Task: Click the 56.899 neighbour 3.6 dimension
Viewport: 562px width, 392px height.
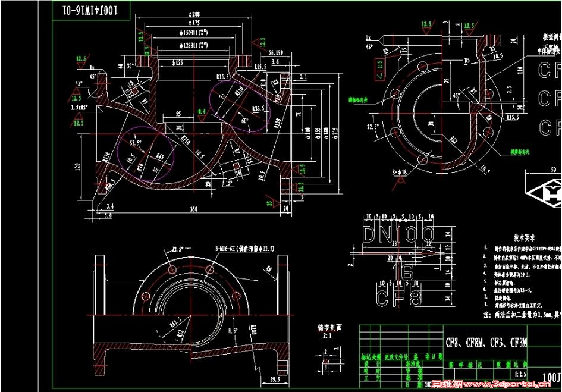Action: 275,62
